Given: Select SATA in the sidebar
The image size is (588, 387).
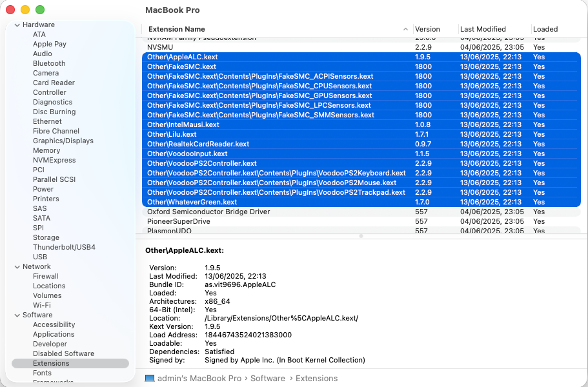Looking at the screenshot, I should coord(41,219).
